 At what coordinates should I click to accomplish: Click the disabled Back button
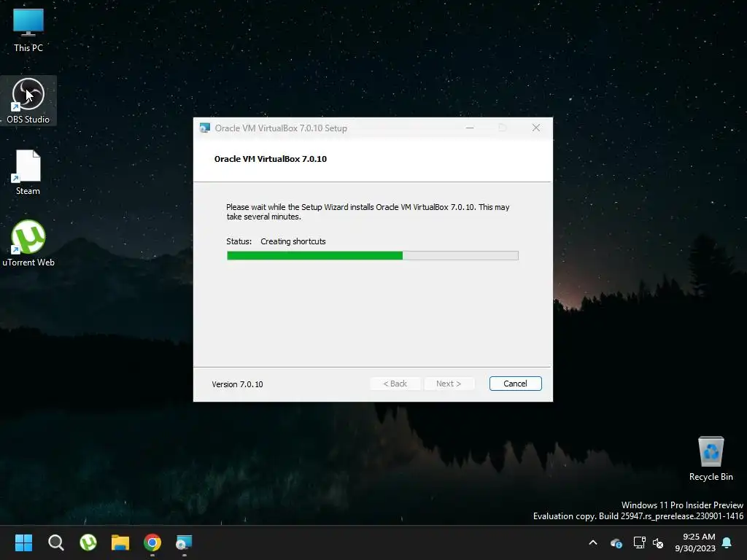pos(395,384)
